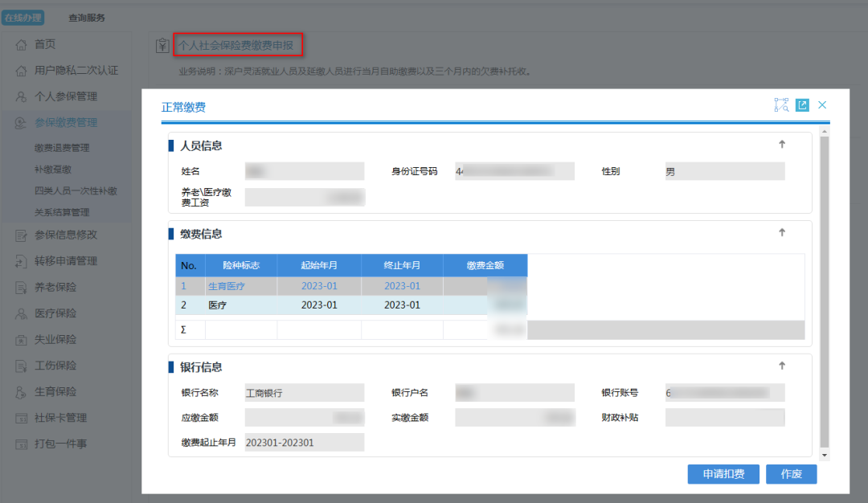Click the 个人社会保险费缴费申报 heading link
The width and height of the screenshot is (868, 503).
pos(235,45)
